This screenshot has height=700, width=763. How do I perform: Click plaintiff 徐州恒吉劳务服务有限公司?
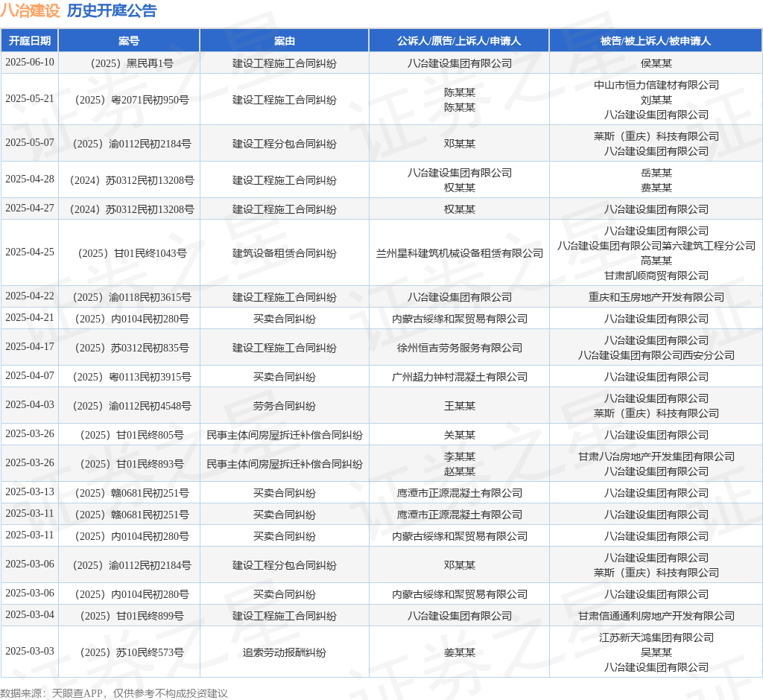pos(459,348)
